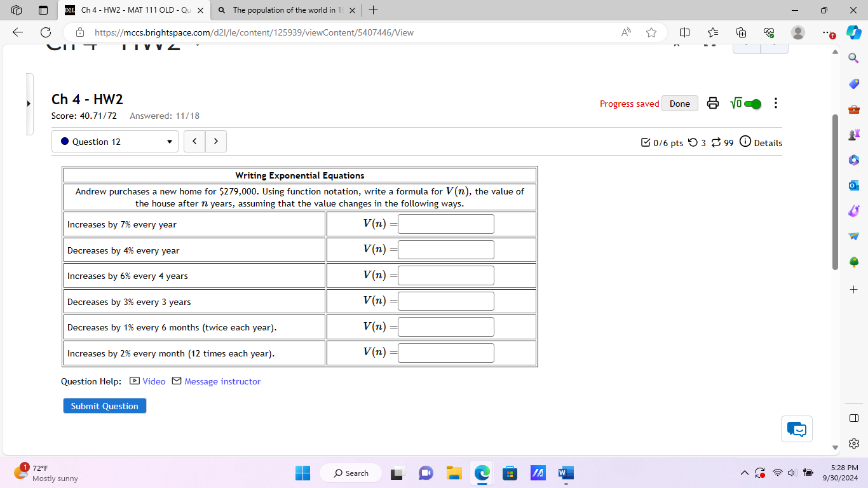Open sidebar Outlook icon
Viewport: 868px width, 488px height.
coord(853,185)
